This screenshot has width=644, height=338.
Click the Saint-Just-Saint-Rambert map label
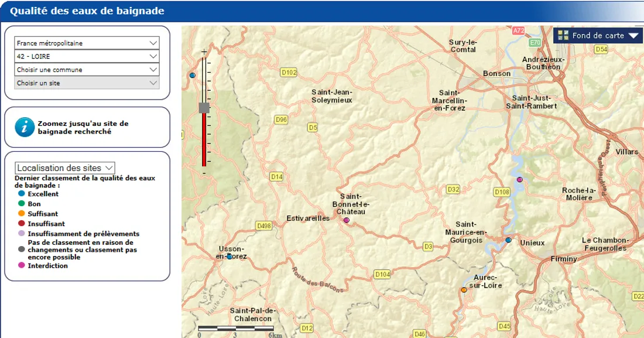(535, 102)
